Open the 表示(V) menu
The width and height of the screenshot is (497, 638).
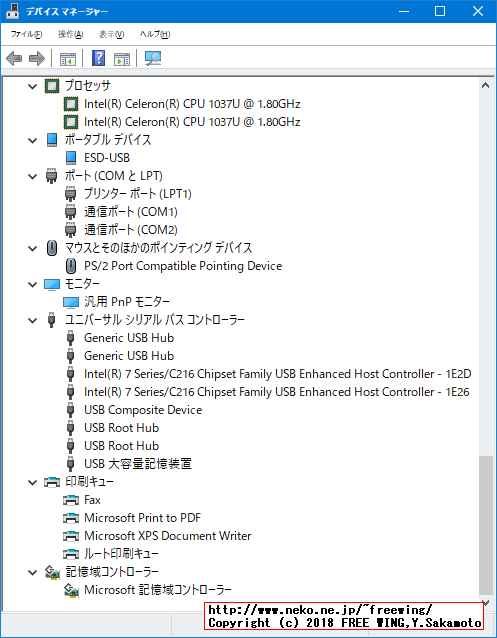(112, 34)
